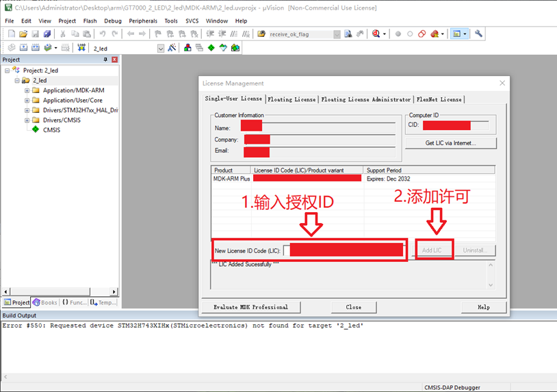Viewport: 557px width, 392px height.
Task: Open the Flash menu
Action: pyautogui.click(x=90, y=21)
